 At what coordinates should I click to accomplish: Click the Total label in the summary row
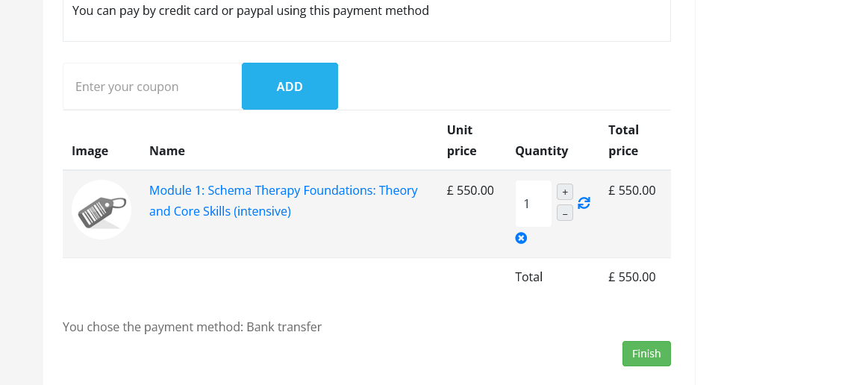[528, 277]
